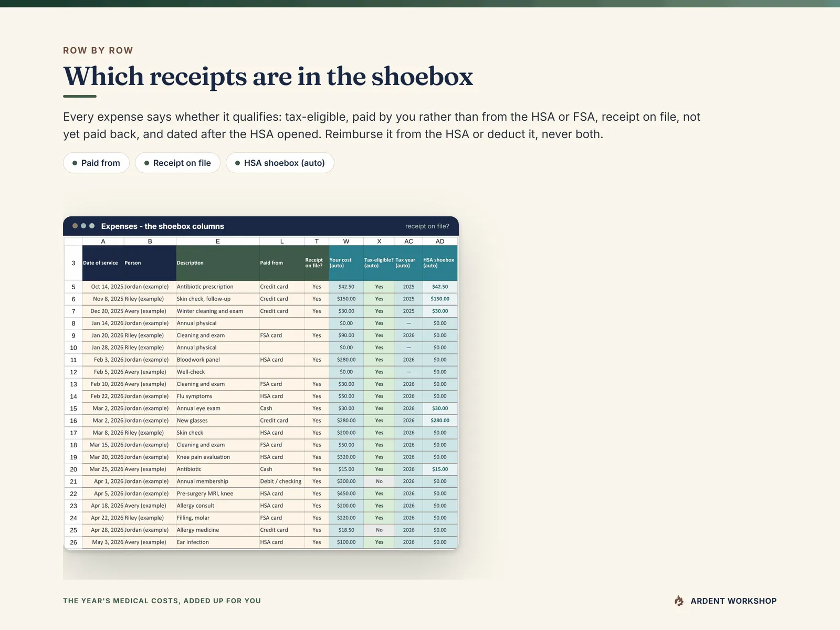The image size is (840, 630).
Task: Click the 'No' tax-eligible cell for Allergy medicine
Action: point(379,530)
